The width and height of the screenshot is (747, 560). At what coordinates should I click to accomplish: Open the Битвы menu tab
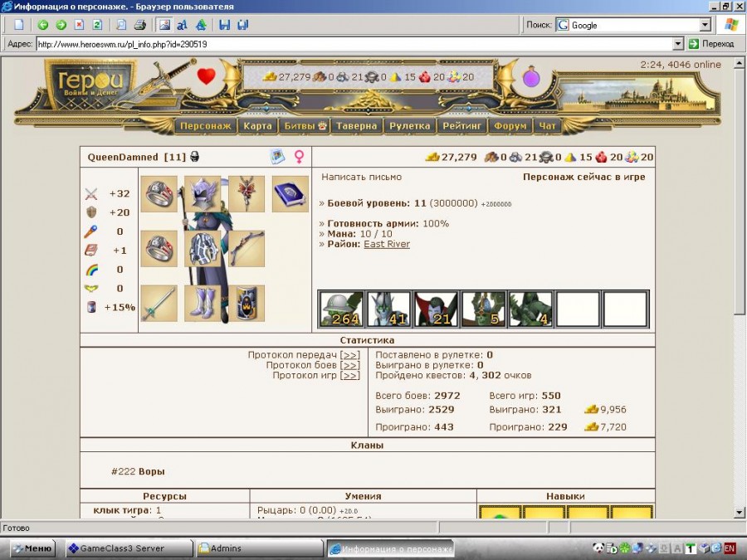pyautogui.click(x=305, y=126)
